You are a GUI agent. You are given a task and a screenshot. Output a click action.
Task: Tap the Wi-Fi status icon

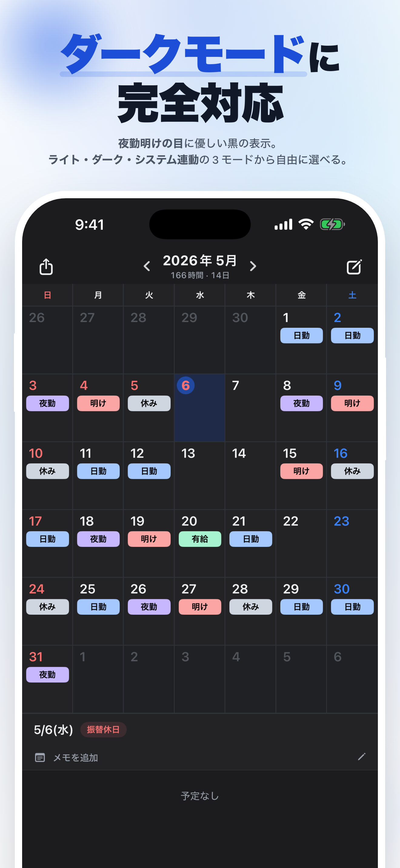[x=306, y=224]
